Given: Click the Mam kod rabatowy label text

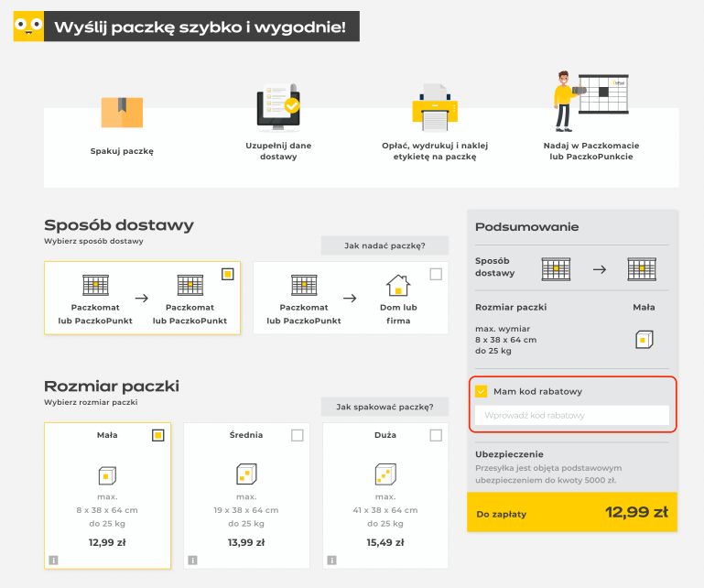Looking at the screenshot, I should 538,392.
